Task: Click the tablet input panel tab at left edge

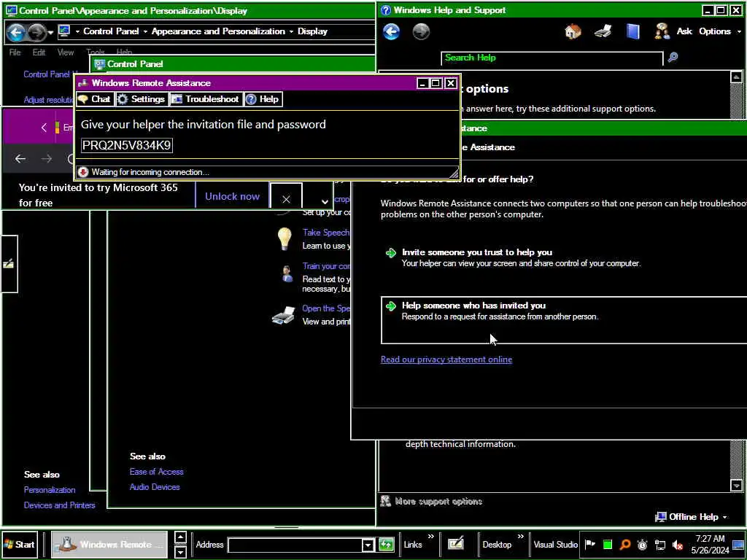Action: click(x=9, y=263)
